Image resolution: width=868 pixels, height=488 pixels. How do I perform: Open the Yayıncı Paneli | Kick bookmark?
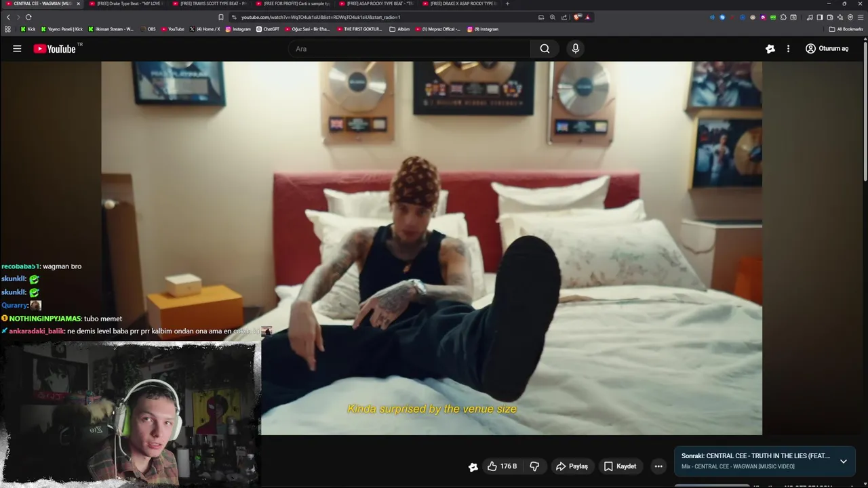(62, 29)
